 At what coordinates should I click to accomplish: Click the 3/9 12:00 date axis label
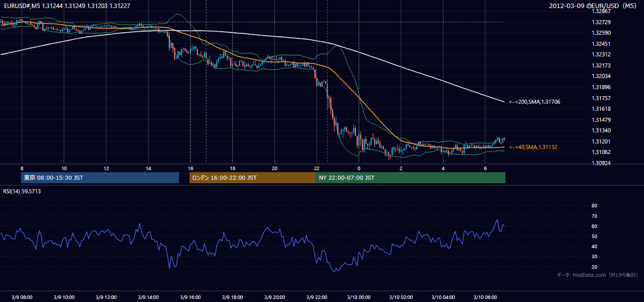106,297
